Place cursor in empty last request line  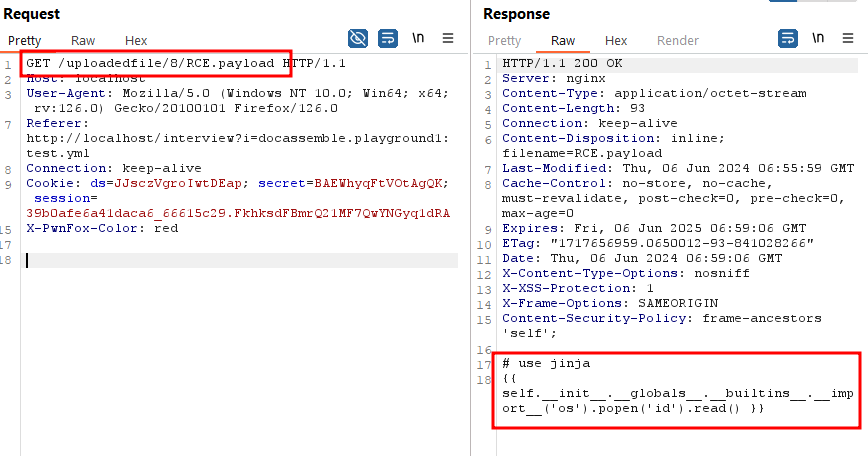pyautogui.click(x=242, y=261)
